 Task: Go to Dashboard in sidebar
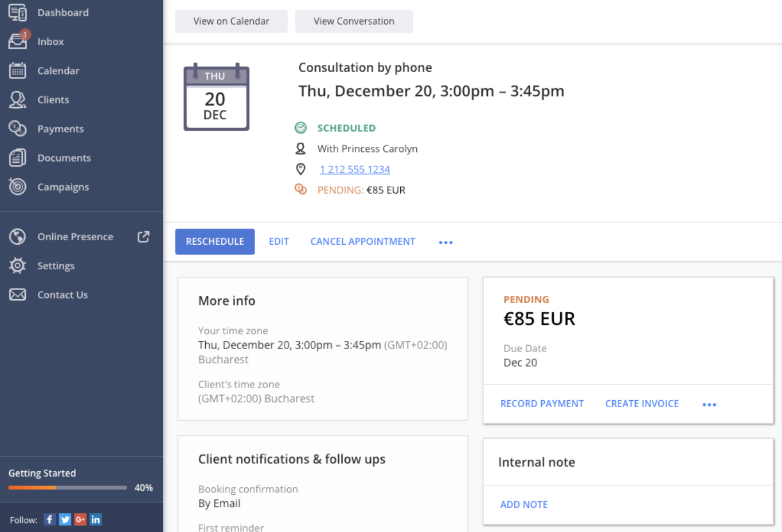62,13
